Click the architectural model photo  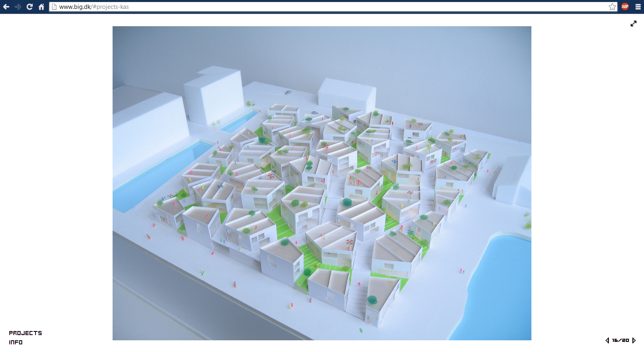pyautogui.click(x=322, y=183)
